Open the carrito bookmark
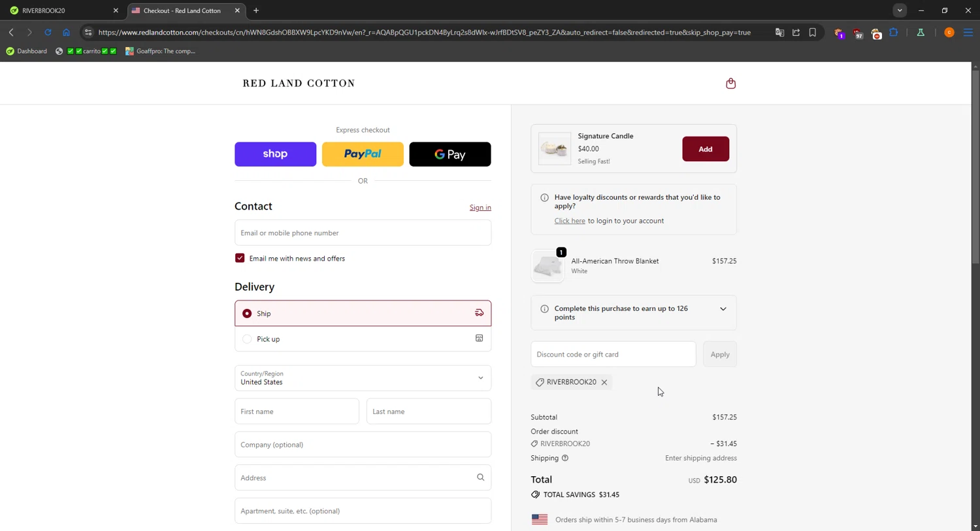 (86, 51)
